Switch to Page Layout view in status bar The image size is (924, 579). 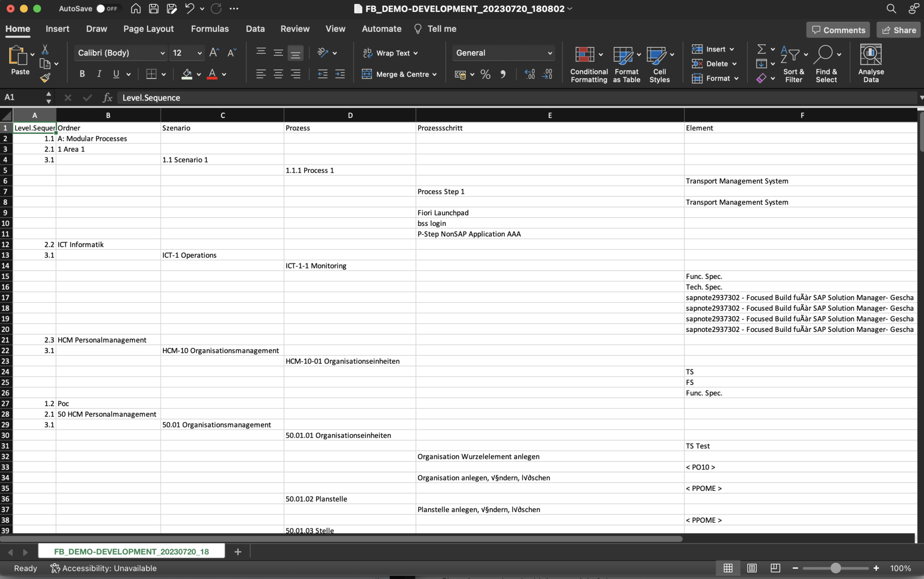pyautogui.click(x=752, y=568)
